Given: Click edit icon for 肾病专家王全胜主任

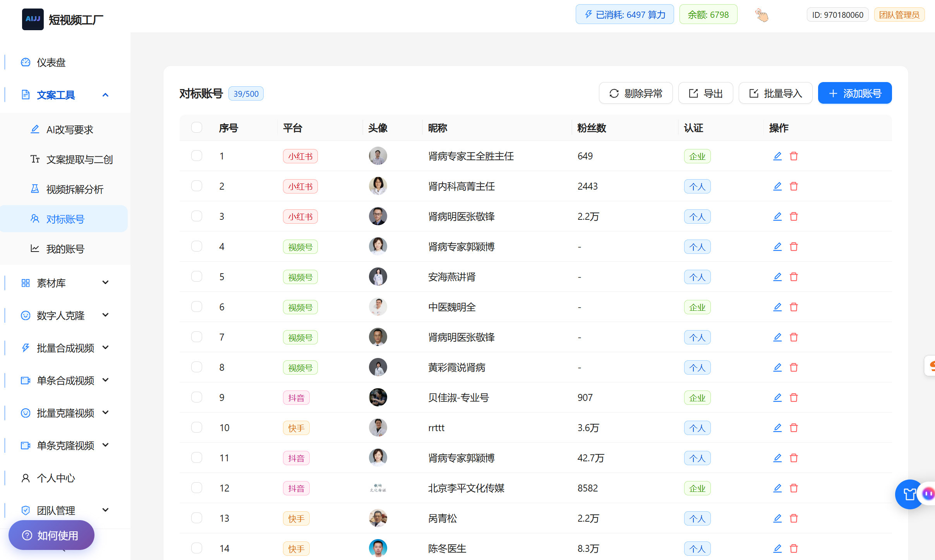Looking at the screenshot, I should (x=777, y=156).
